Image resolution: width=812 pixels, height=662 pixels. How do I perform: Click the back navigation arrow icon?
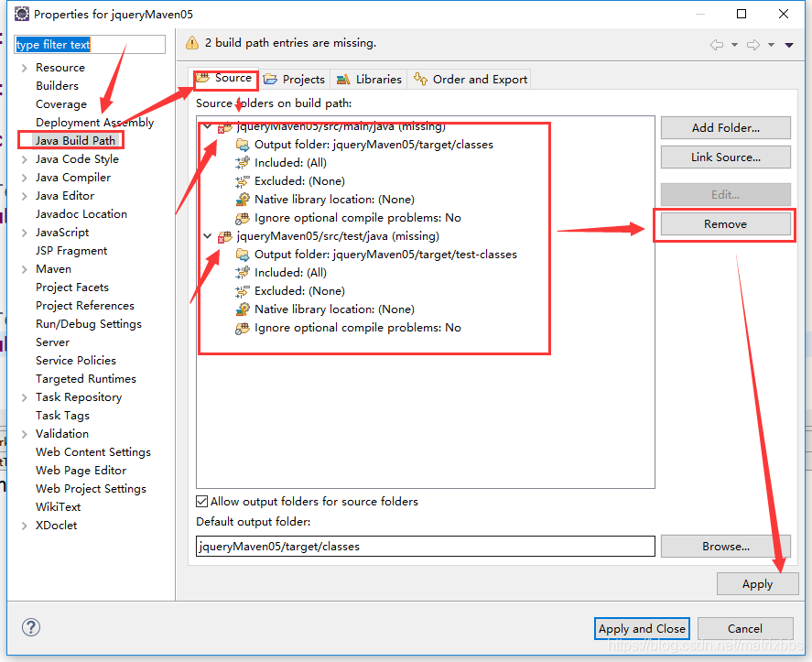pyautogui.click(x=717, y=45)
